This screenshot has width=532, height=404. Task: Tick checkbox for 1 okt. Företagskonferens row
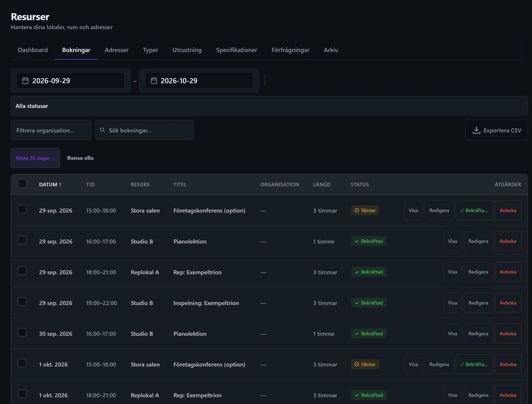click(x=22, y=363)
